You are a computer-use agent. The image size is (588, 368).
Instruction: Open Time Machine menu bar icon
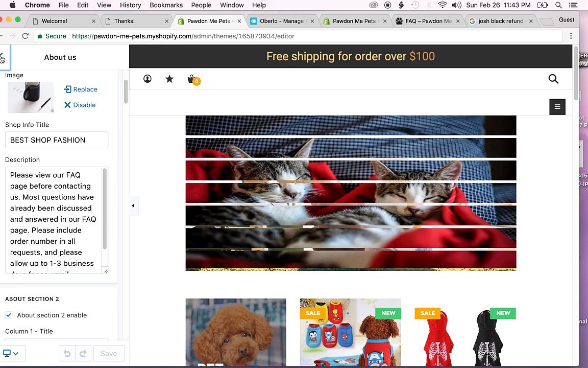tap(415, 5)
